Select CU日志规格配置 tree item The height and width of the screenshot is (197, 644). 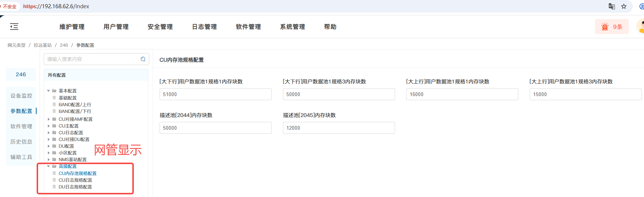[x=75, y=180]
